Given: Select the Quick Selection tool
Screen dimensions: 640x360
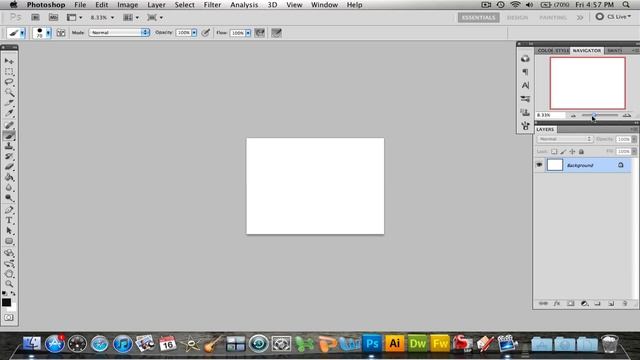Looking at the screenshot, I should 9,93.
